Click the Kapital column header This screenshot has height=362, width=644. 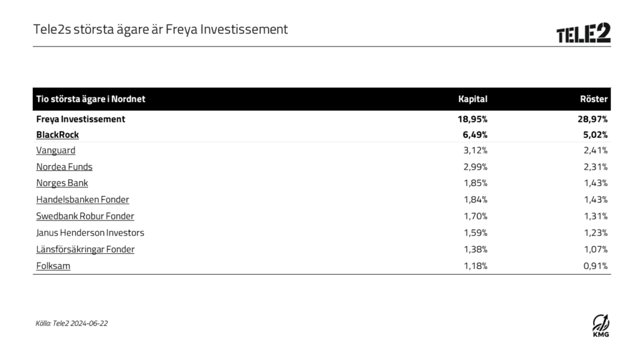(x=473, y=99)
